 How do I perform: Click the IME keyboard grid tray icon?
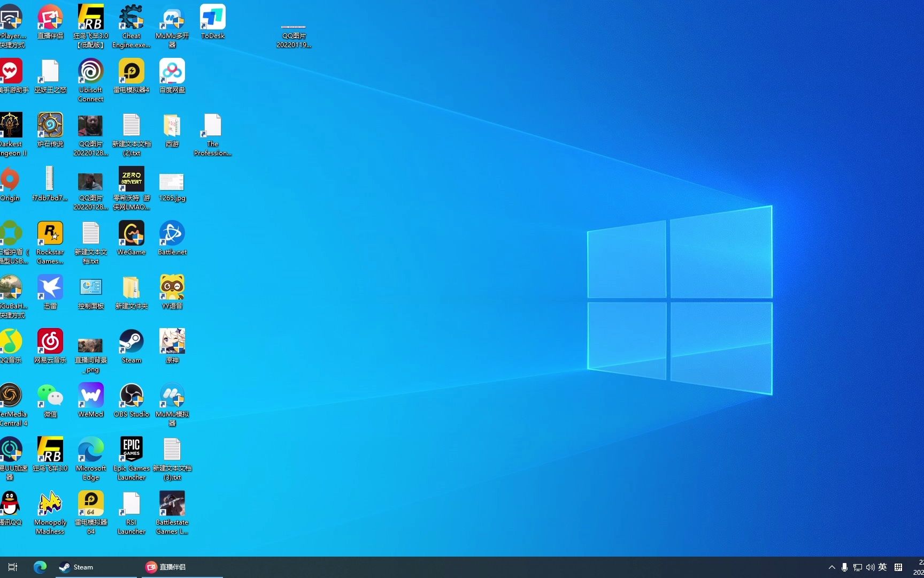[898, 567]
